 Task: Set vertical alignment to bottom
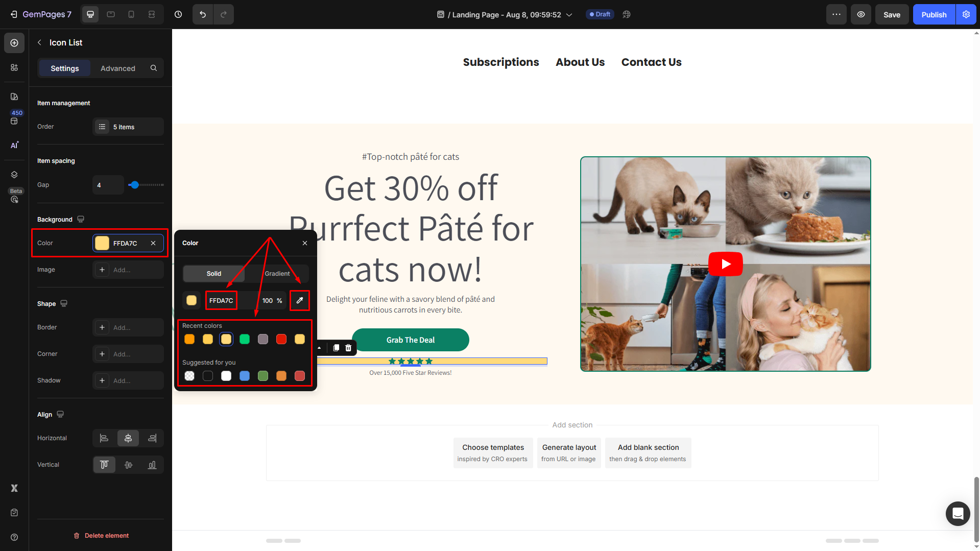click(x=152, y=465)
